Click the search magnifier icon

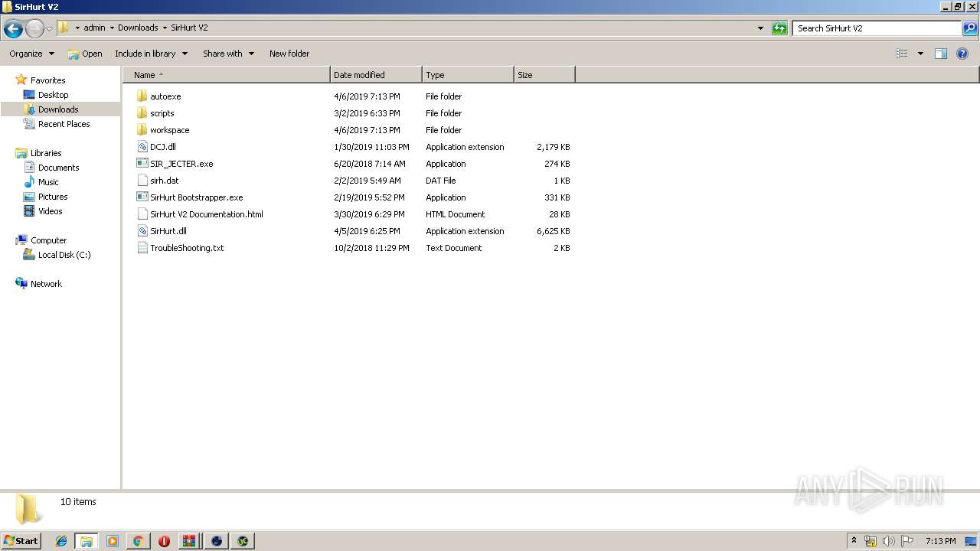(x=970, y=28)
